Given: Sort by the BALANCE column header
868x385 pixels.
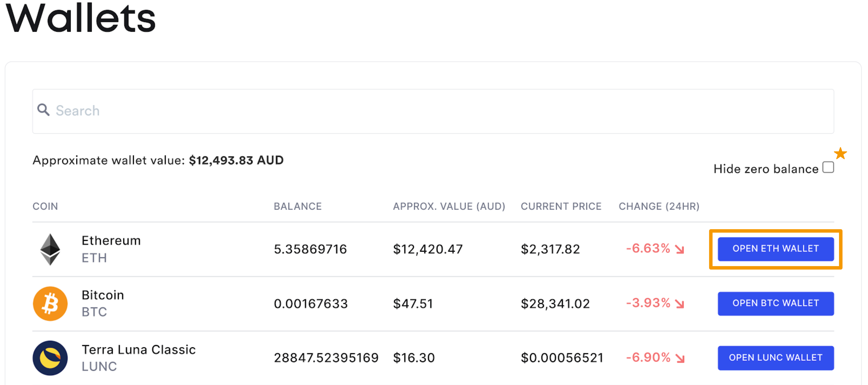Looking at the screenshot, I should pyautogui.click(x=298, y=206).
